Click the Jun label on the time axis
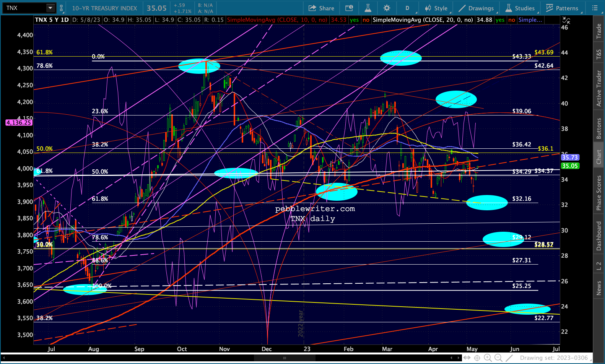 pos(515,349)
